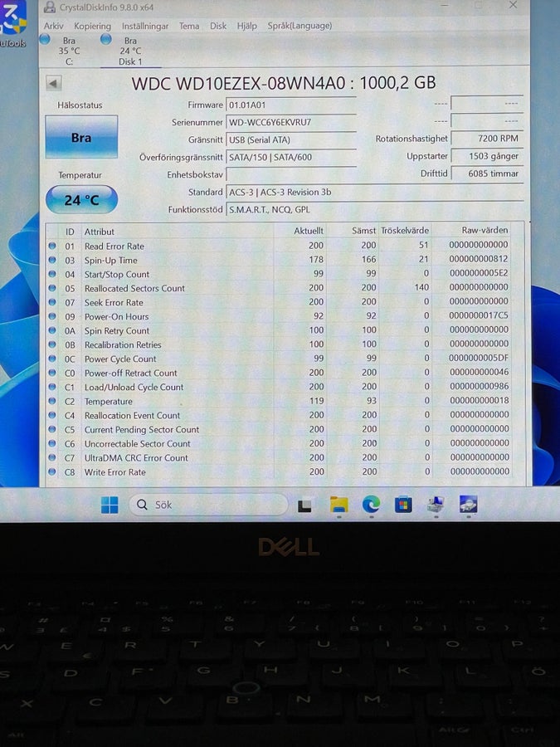560x747 pixels.
Task: Select raw value 0000000017C5
Action: 479,315
